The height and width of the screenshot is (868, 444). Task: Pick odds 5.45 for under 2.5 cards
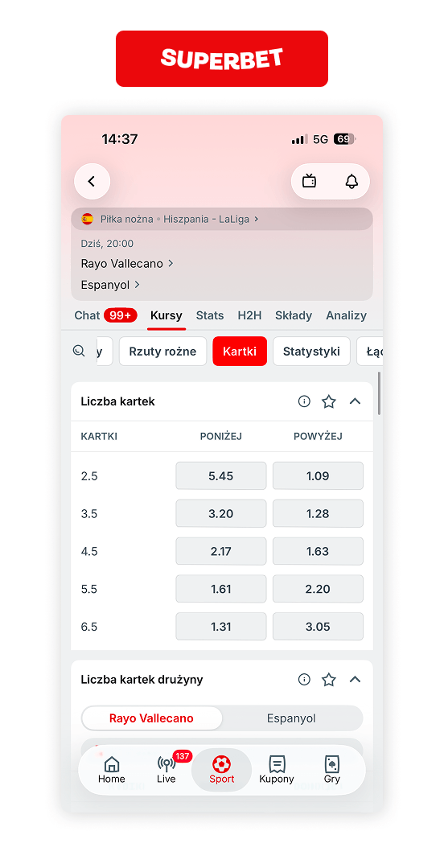221,476
